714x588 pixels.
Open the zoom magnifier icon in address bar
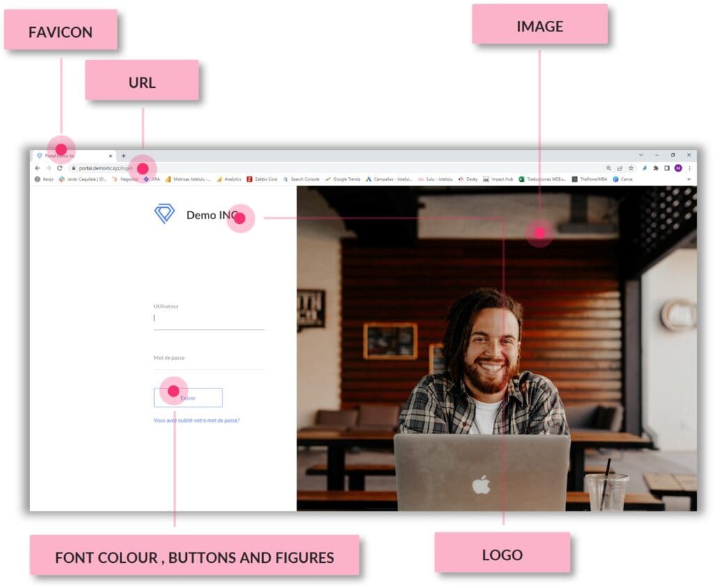(609, 168)
